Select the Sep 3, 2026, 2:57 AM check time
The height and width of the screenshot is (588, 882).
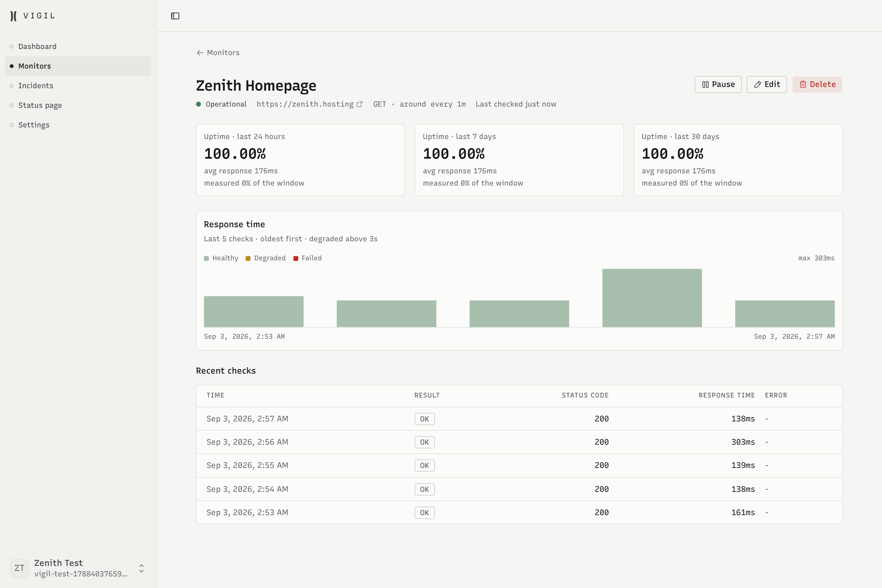pyautogui.click(x=247, y=419)
